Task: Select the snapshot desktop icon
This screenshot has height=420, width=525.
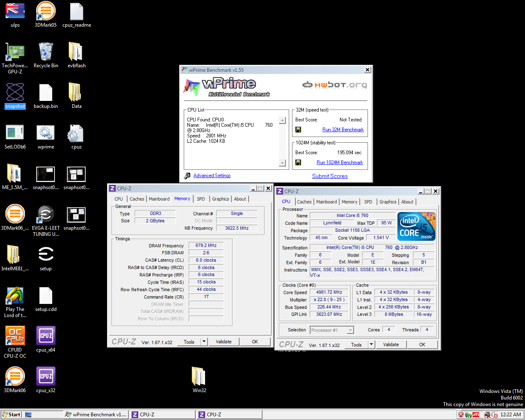Action: pos(15,96)
